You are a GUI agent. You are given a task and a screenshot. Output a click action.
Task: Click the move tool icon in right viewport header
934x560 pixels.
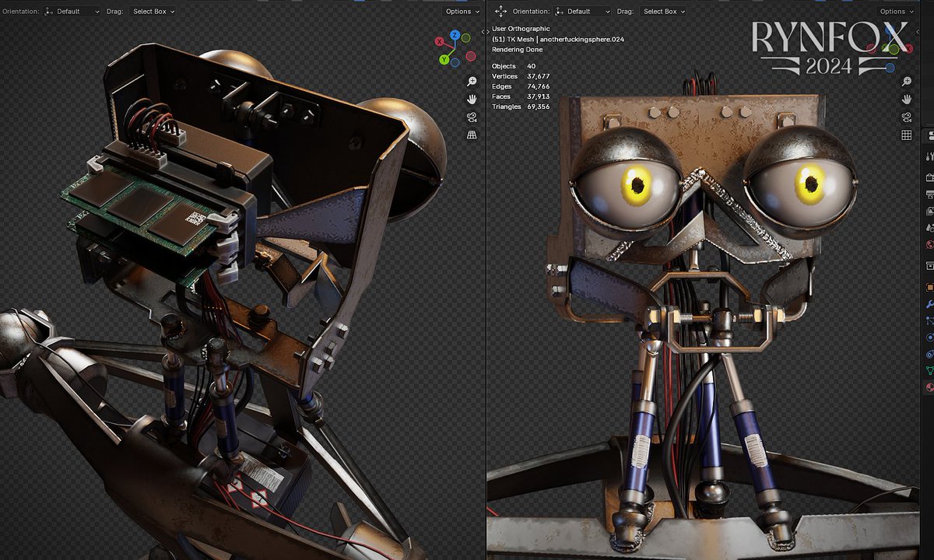pyautogui.click(x=500, y=12)
